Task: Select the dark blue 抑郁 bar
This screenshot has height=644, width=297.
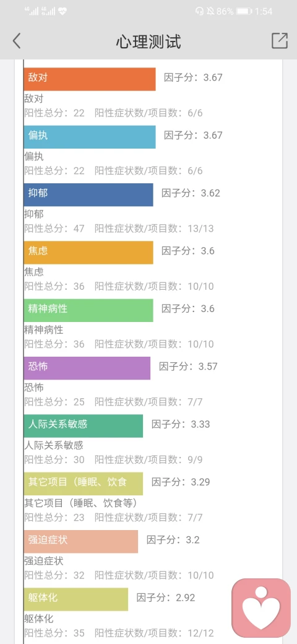Action: 88,194
